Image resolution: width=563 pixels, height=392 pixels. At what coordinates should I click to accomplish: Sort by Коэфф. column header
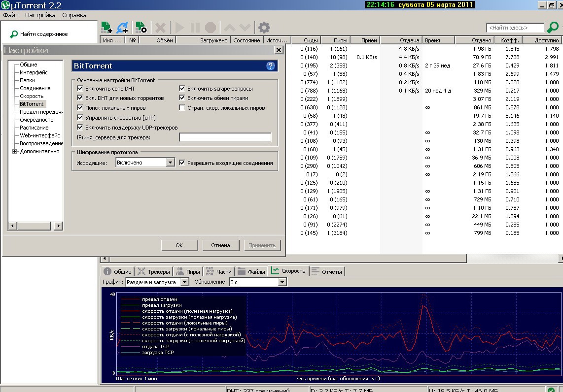tap(508, 40)
